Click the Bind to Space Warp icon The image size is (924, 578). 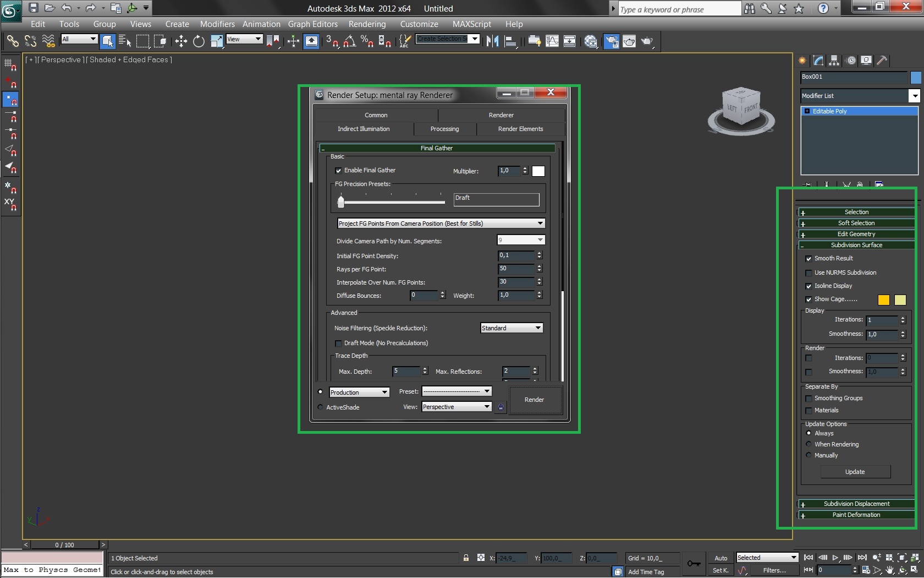coord(48,41)
